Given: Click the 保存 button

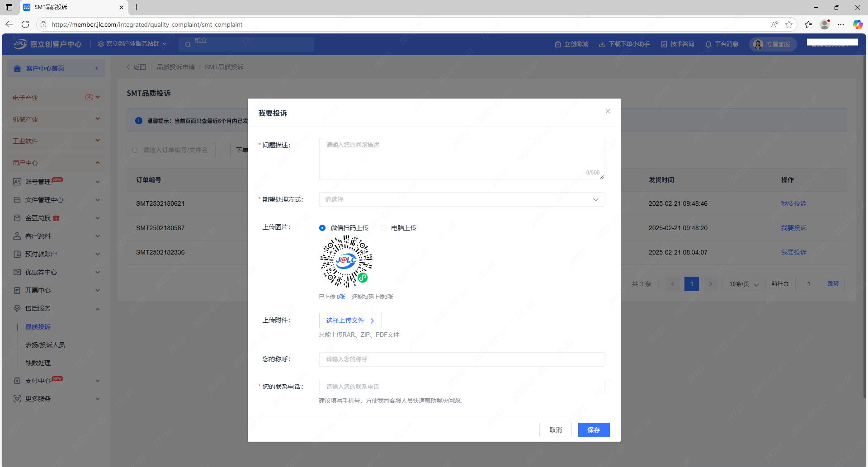Looking at the screenshot, I should (x=594, y=430).
